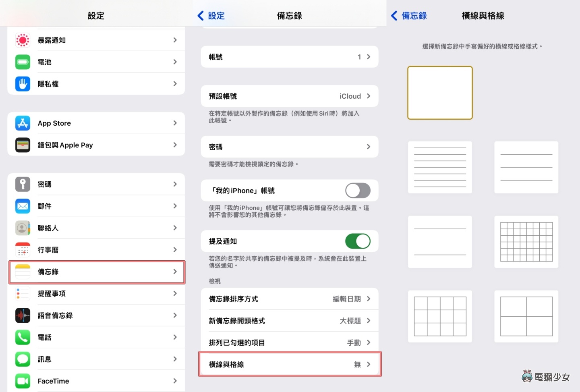Go back using the 設定 button
The width and height of the screenshot is (580, 392).
click(211, 16)
